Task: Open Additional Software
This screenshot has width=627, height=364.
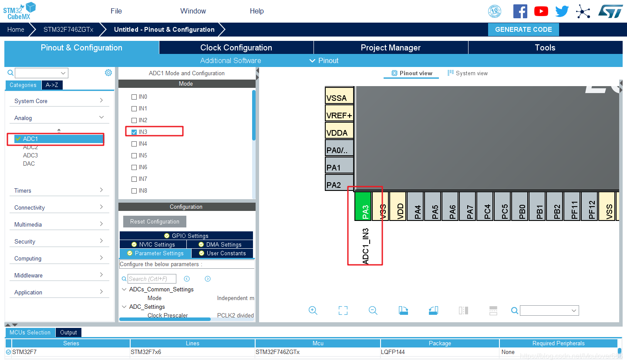Action: (231, 60)
